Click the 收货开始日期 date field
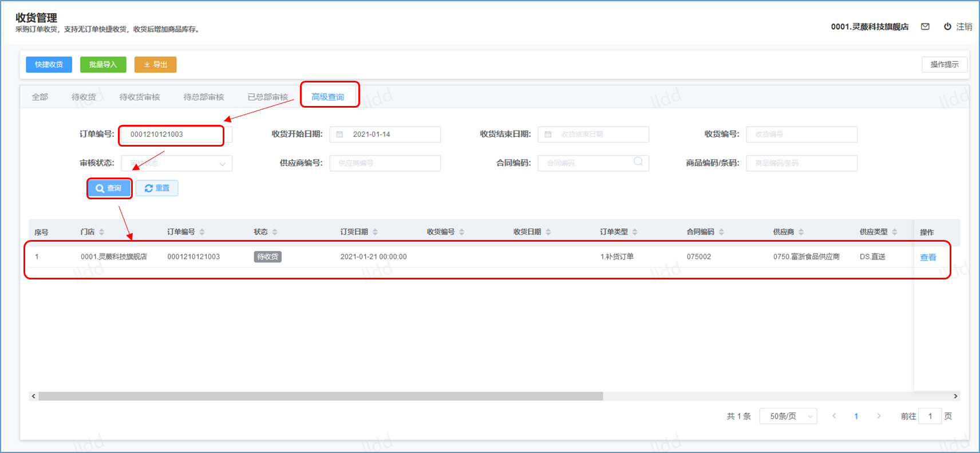 tap(385, 134)
